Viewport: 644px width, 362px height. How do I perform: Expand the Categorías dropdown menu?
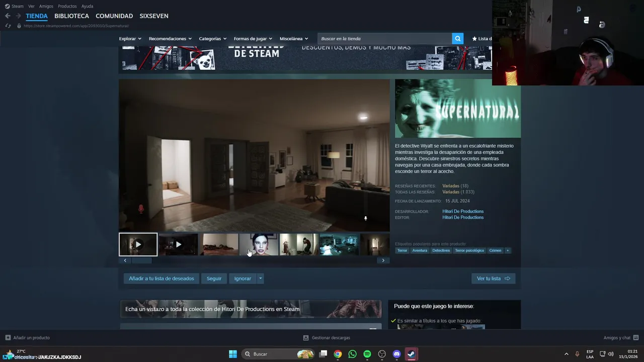[x=213, y=39]
